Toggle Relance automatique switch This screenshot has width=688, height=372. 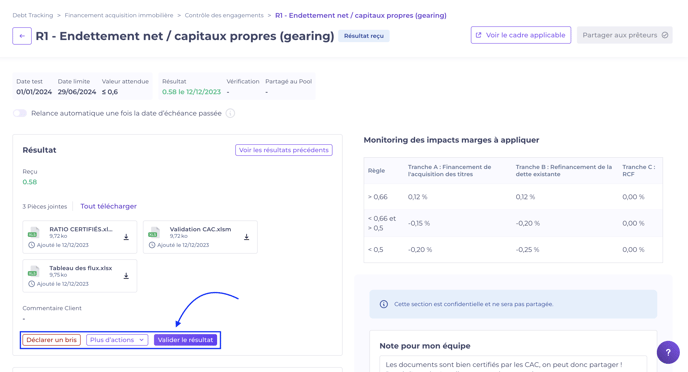[x=20, y=113]
